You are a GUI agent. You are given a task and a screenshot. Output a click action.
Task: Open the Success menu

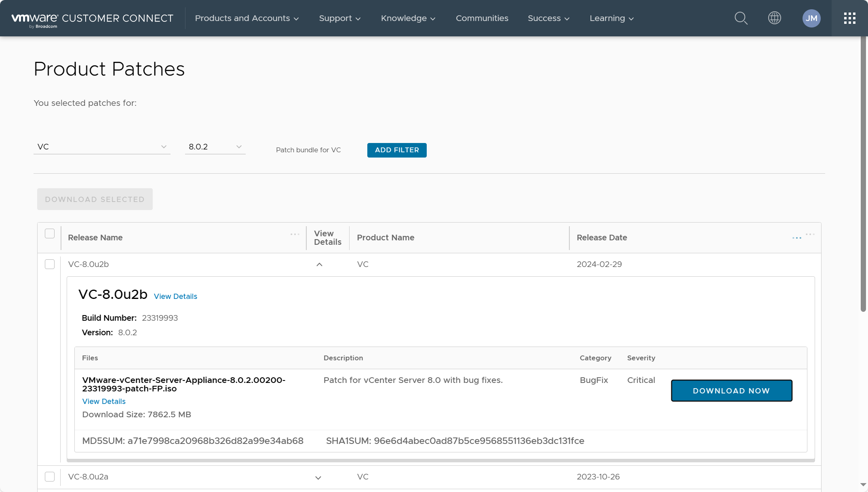549,18
